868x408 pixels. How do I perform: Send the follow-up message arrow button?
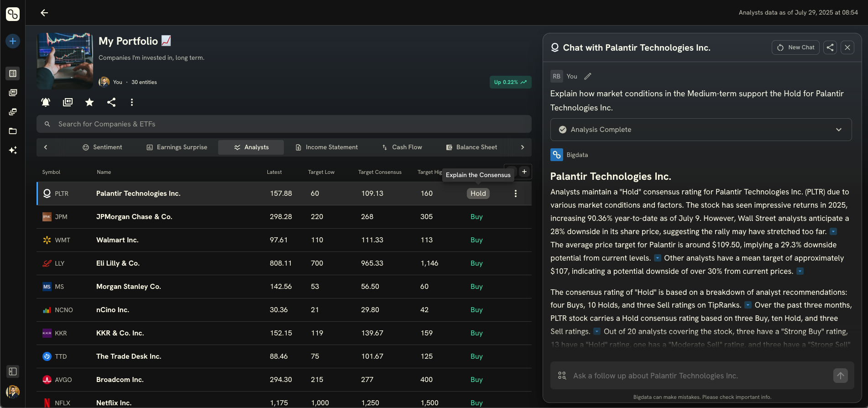[x=841, y=376]
